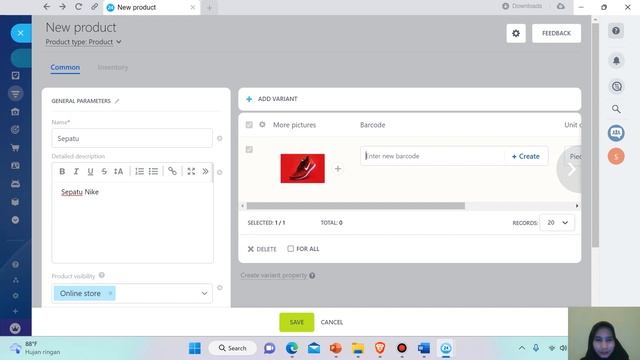Screen dimensions: 640x360
Task: Close the slider with the X button
Action: coord(20,33)
